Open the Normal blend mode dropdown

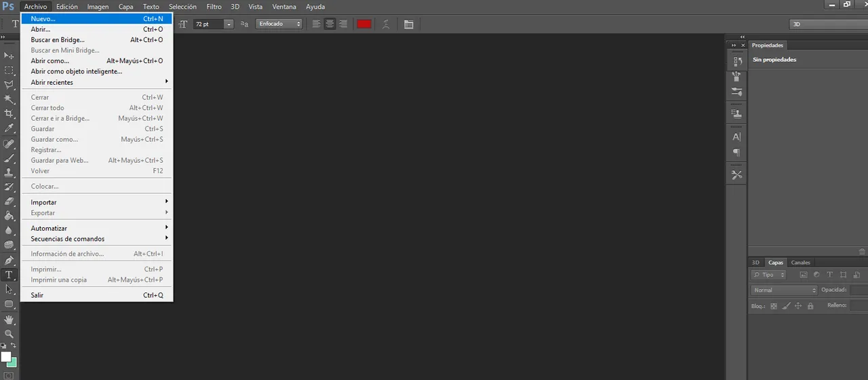coord(785,290)
